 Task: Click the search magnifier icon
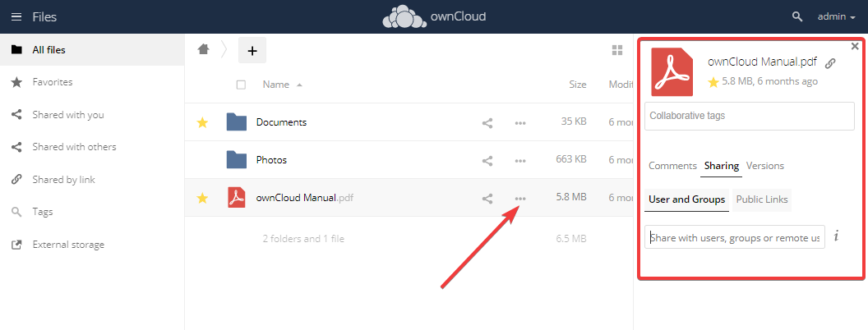[x=796, y=16]
